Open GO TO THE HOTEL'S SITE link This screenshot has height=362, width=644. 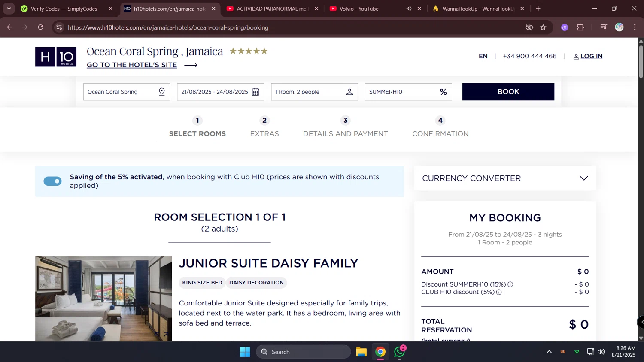132,65
